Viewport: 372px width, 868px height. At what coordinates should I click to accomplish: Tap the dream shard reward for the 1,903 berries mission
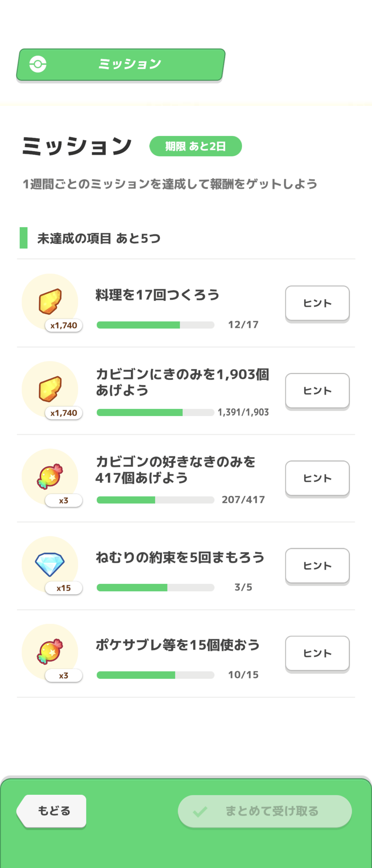coord(50,389)
